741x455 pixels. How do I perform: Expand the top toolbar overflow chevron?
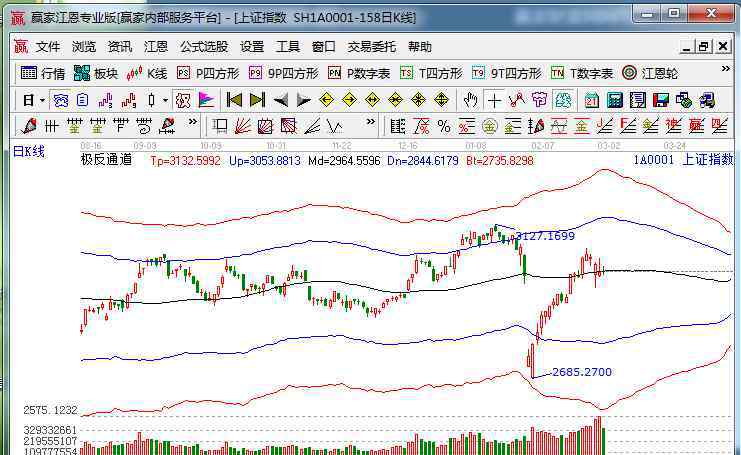725,69
